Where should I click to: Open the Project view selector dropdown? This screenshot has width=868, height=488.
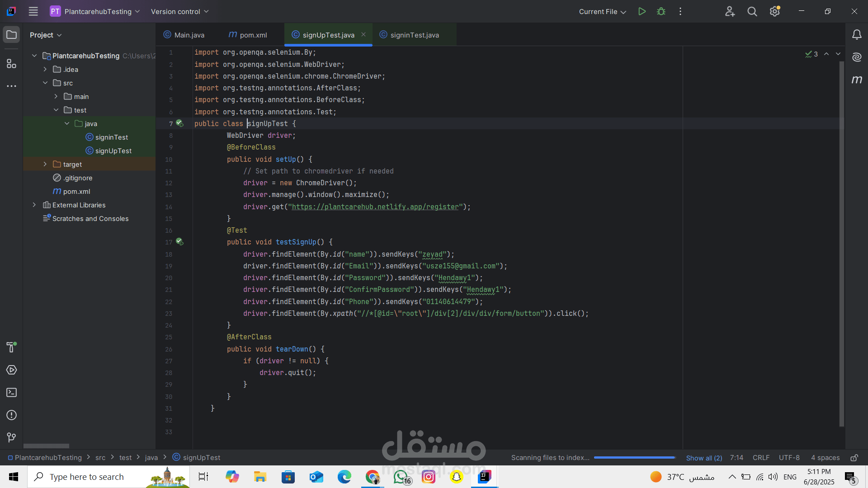click(x=46, y=35)
